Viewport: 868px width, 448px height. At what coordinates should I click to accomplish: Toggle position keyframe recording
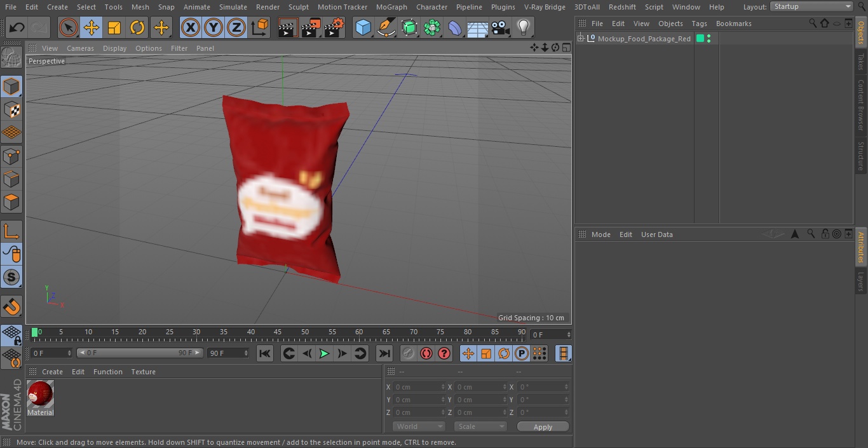(x=468, y=353)
